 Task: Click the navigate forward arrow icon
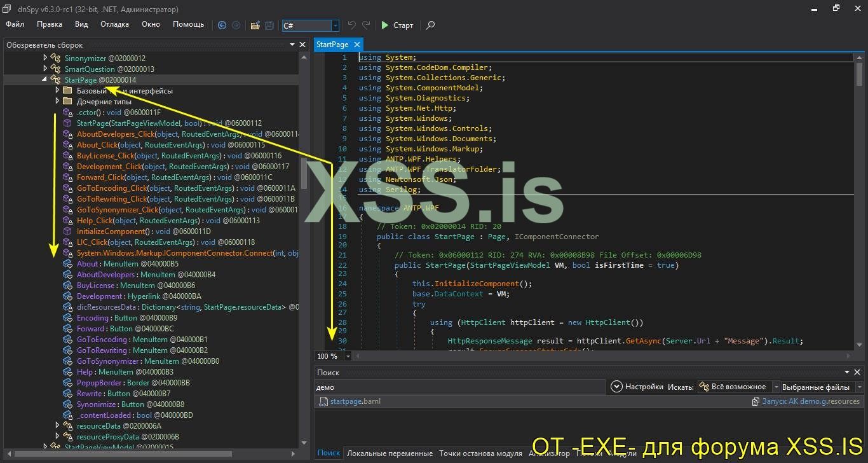[x=236, y=25]
